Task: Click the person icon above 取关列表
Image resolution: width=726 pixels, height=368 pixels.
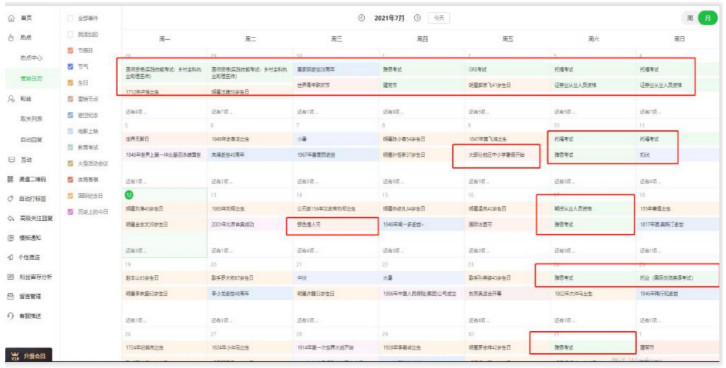Action: [11, 99]
